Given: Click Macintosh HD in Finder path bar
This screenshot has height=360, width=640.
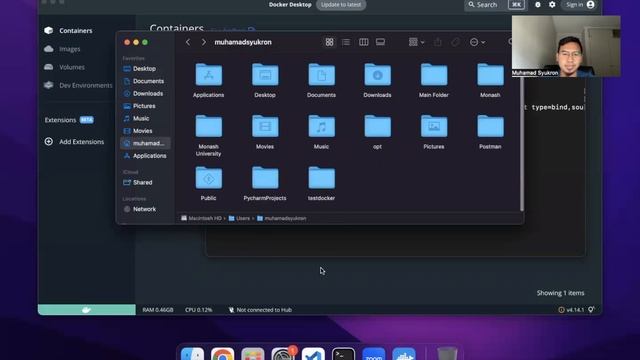Looking at the screenshot, I should [x=201, y=218].
